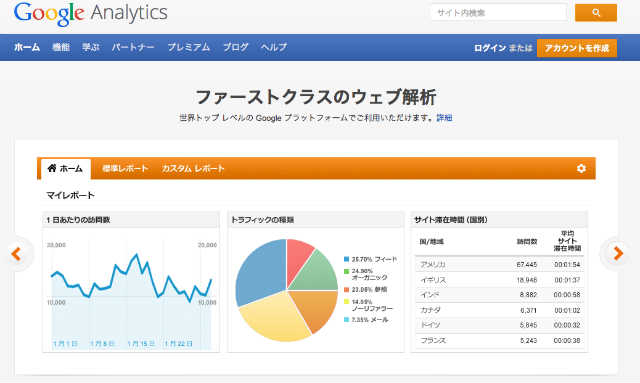Viewport: 640px width, 383px height.
Task: Select the インド table row
Action: tap(500, 295)
